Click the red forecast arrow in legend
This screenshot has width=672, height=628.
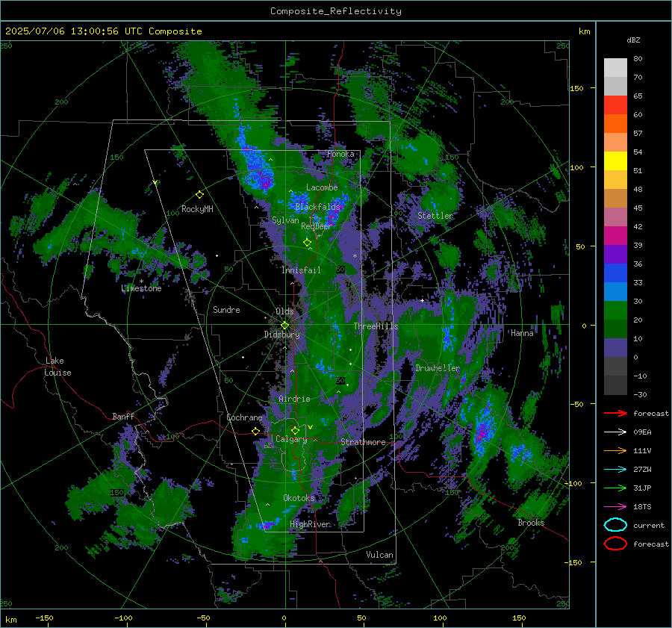tap(615, 413)
